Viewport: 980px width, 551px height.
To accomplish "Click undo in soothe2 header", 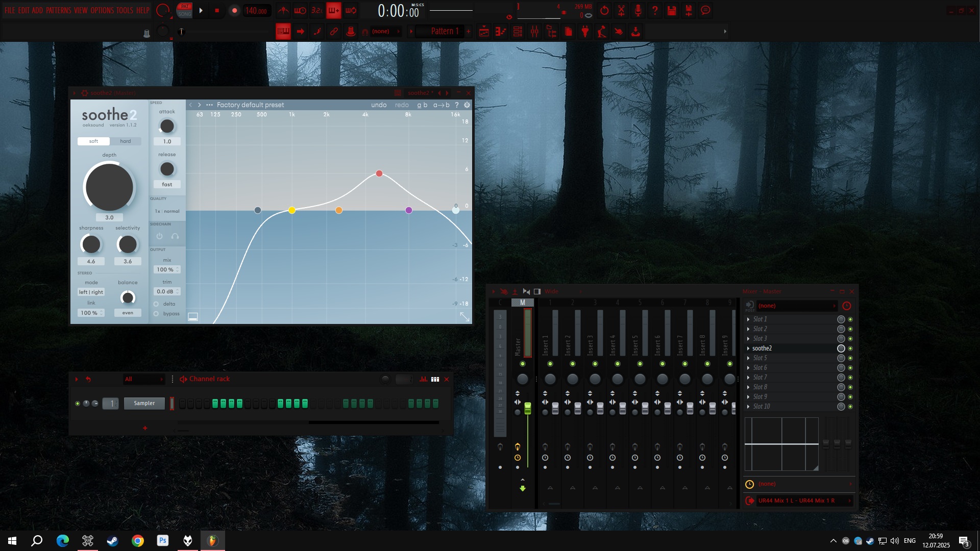I will (x=378, y=105).
